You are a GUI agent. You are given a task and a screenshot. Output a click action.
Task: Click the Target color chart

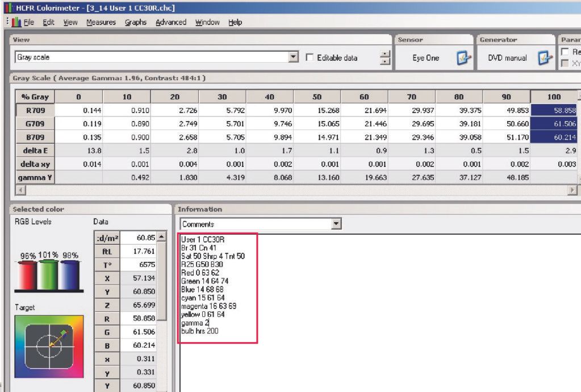pyautogui.click(x=49, y=347)
